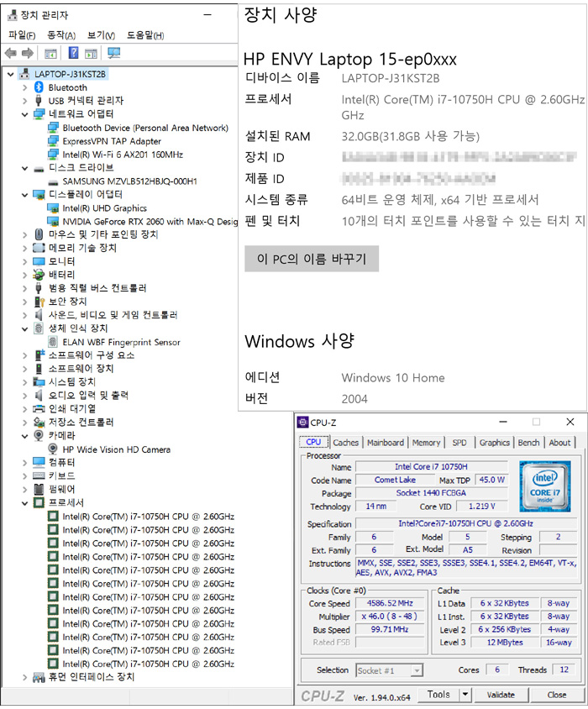The image size is (588, 709).
Task: Click the 네트워크 어댑터 category icon
Action: 39,114
